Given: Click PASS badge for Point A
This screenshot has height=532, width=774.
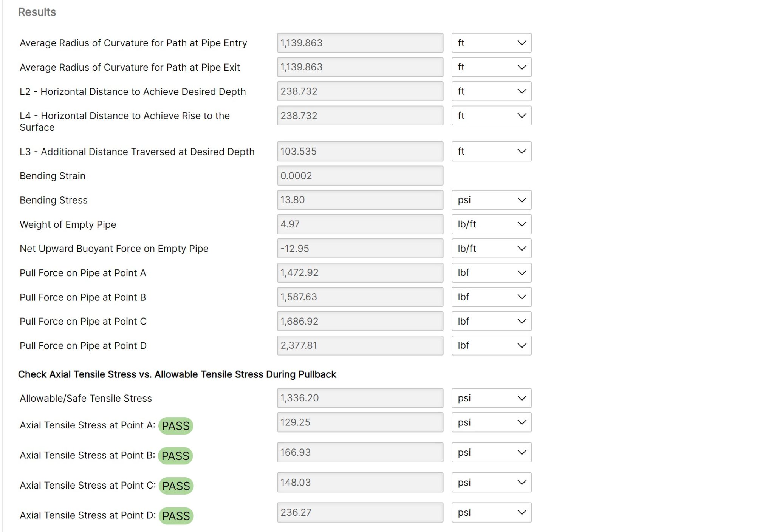Looking at the screenshot, I should pyautogui.click(x=176, y=426).
